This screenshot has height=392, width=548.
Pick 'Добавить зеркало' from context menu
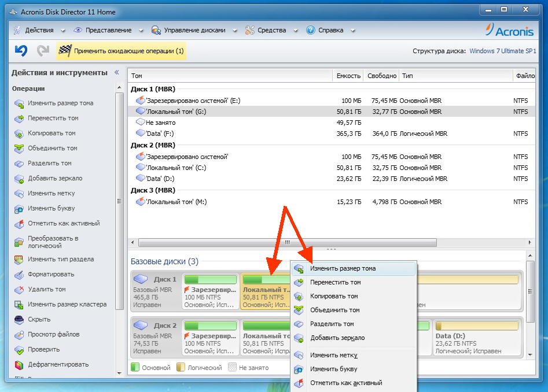337,338
